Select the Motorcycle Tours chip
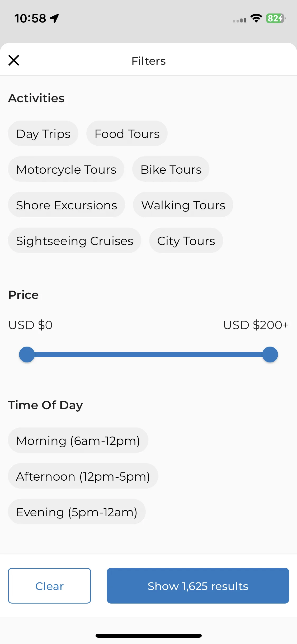Viewport: 297px width, 644px height. (66, 169)
